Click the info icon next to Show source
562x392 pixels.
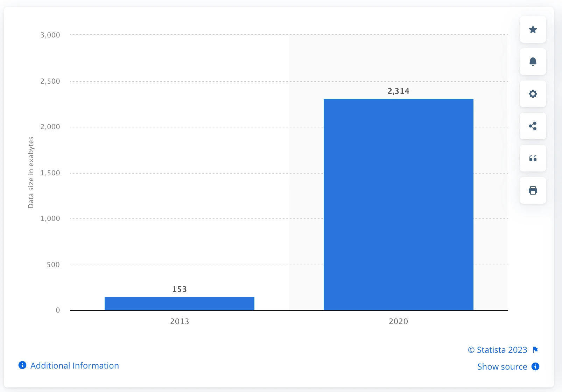535,366
